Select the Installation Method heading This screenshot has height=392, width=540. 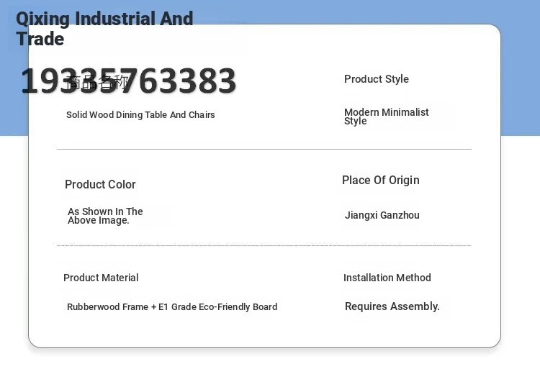point(387,278)
